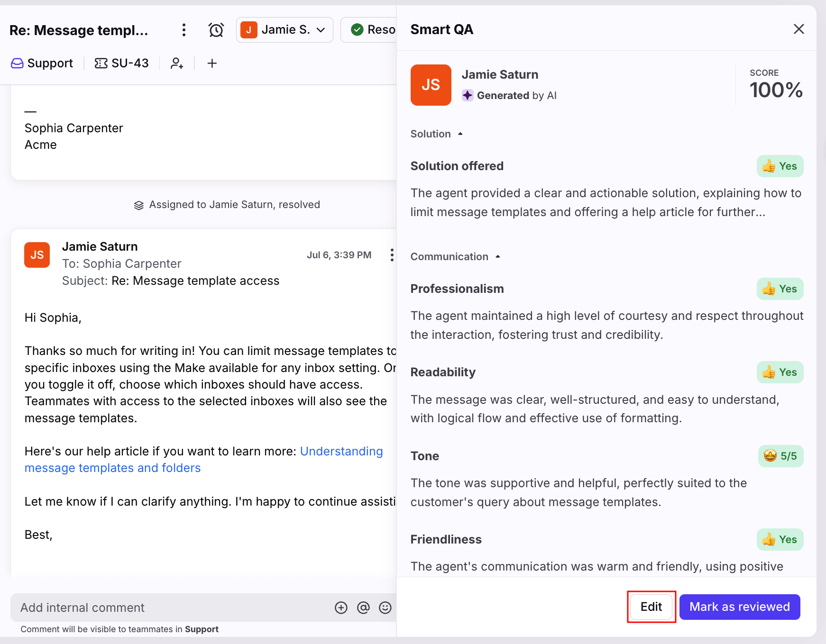Open the emoji picker icon
This screenshot has width=826, height=644.
[x=385, y=608]
